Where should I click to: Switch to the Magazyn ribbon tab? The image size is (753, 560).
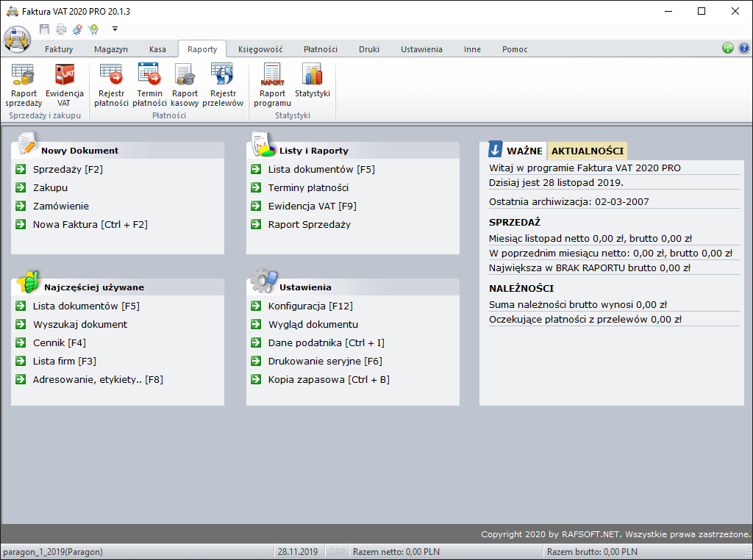[111, 49]
